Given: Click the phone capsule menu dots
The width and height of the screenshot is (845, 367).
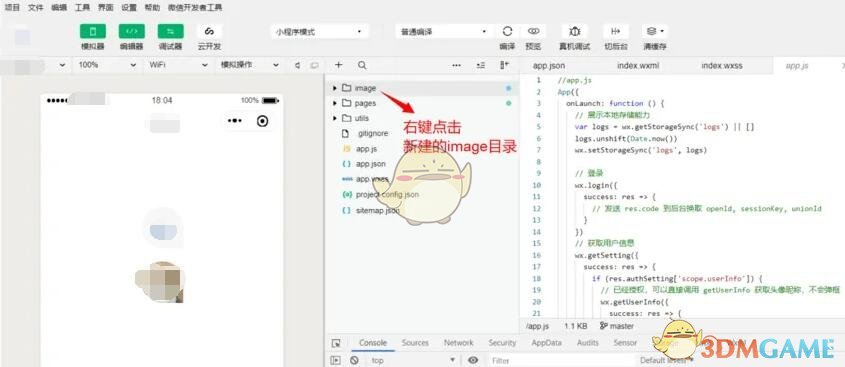Looking at the screenshot, I should [x=235, y=121].
